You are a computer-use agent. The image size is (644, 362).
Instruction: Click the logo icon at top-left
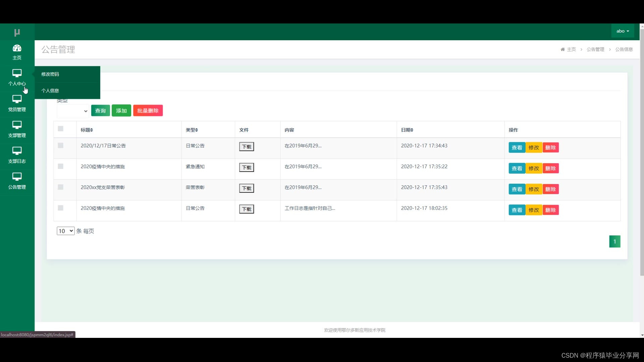pyautogui.click(x=17, y=32)
